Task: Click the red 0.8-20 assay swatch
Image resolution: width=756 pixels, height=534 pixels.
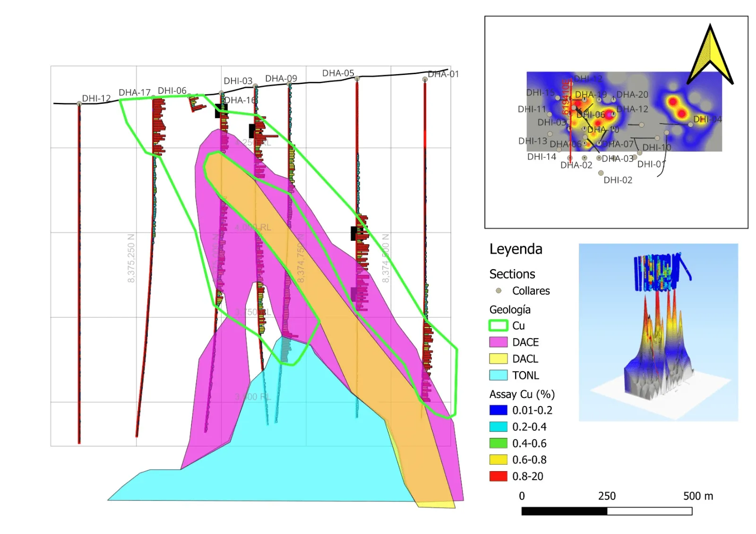Action: (498, 476)
